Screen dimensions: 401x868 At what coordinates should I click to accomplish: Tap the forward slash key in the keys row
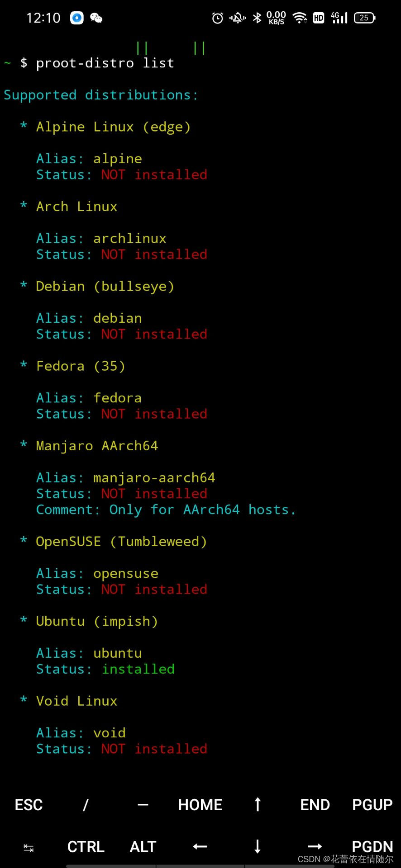(86, 804)
